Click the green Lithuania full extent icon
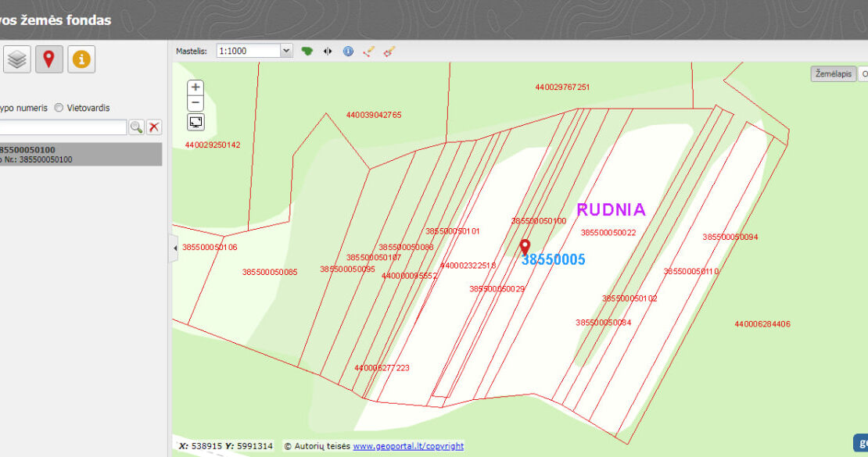This screenshot has width=868, height=457. click(x=307, y=51)
